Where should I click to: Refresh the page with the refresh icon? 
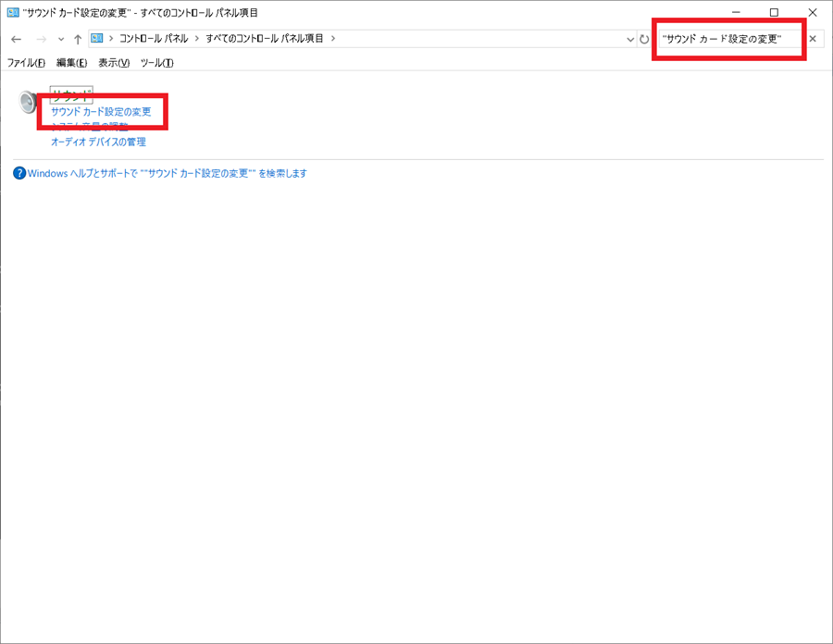point(645,38)
